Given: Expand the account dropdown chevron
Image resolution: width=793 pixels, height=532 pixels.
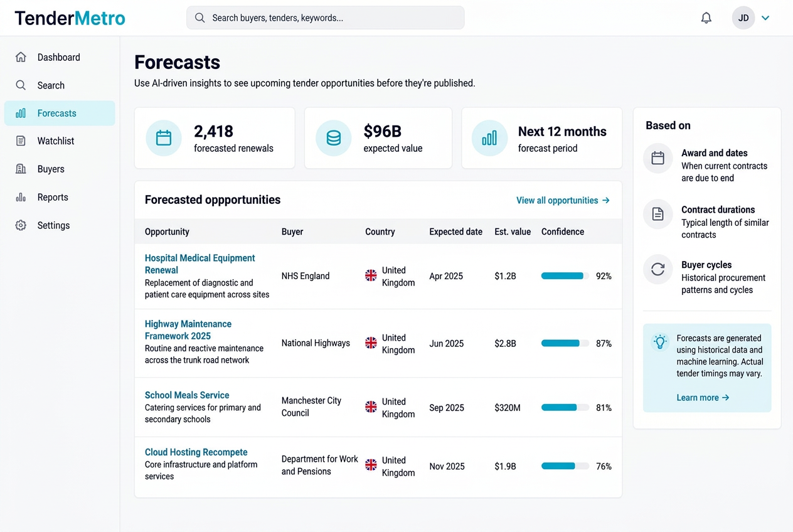Looking at the screenshot, I should tap(765, 18).
